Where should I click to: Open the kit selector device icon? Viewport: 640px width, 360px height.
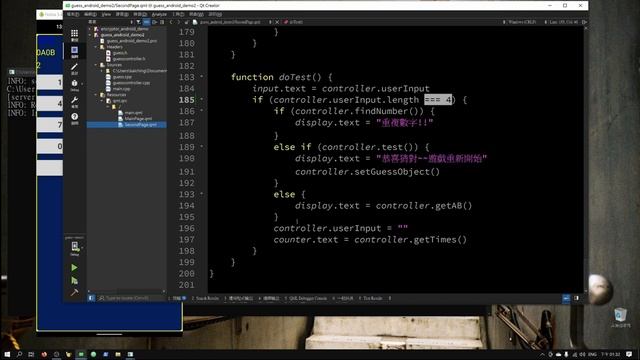(74, 248)
